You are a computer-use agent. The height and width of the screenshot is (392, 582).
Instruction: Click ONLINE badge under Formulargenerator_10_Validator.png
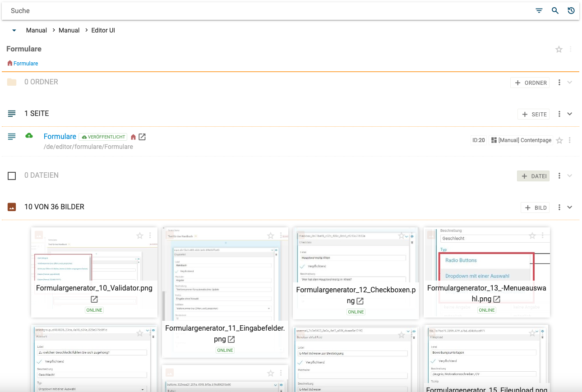click(x=94, y=310)
